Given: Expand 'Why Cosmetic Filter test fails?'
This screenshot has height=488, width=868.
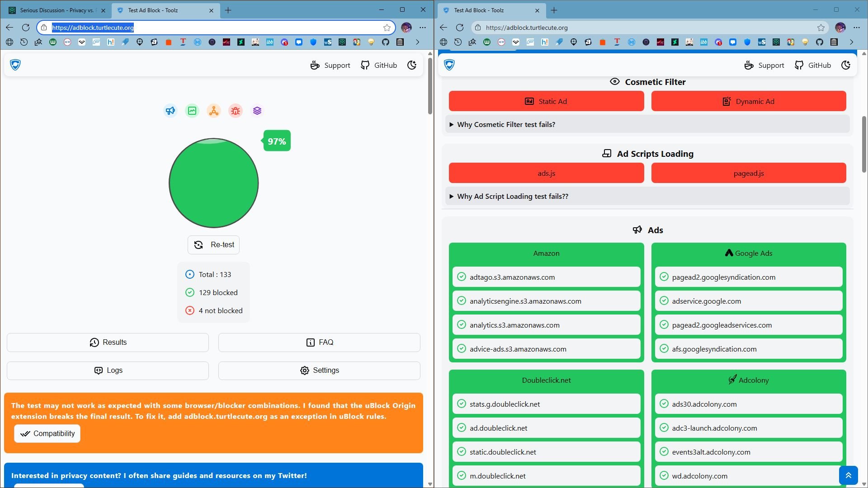Looking at the screenshot, I should click(x=647, y=124).
